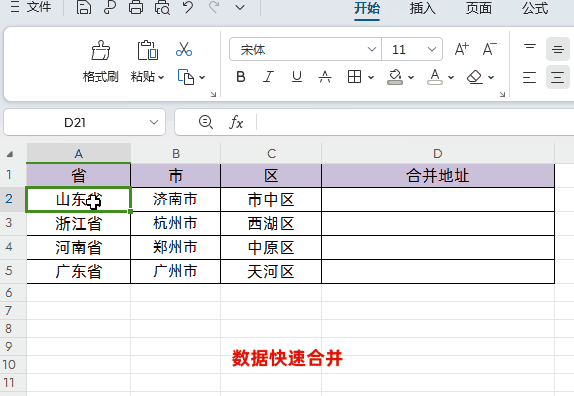Click the select-all corner triangle
Image resolution: width=574 pixels, height=396 pixels.
10,154
